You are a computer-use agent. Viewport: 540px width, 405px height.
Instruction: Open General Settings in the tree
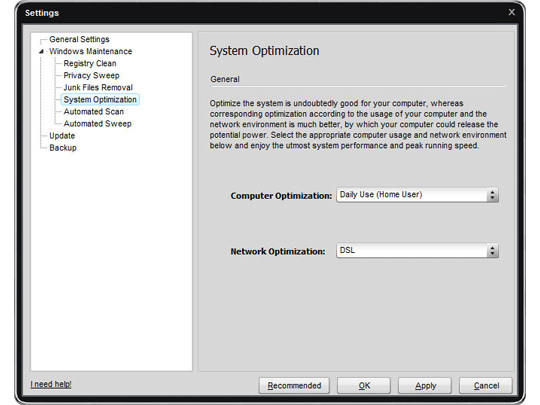[x=79, y=39]
